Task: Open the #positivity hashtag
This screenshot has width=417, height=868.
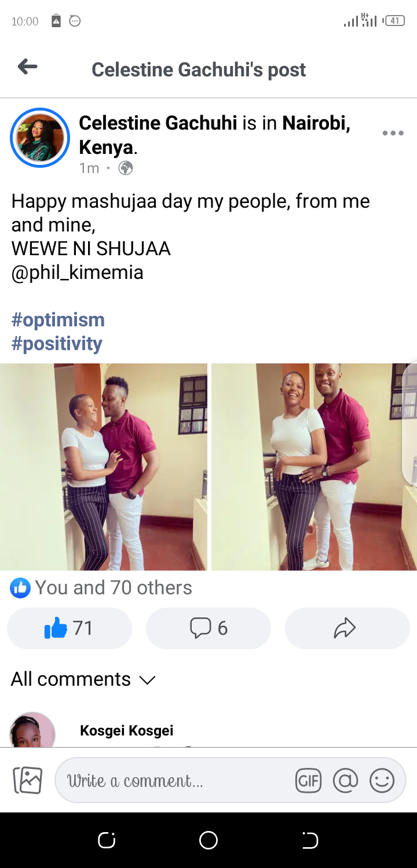Action: (x=57, y=343)
